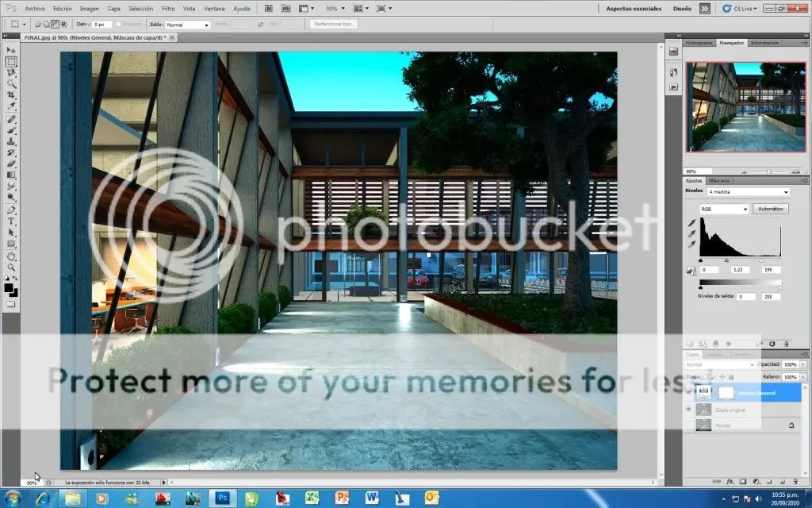Open the Imagen menu

[x=89, y=8]
